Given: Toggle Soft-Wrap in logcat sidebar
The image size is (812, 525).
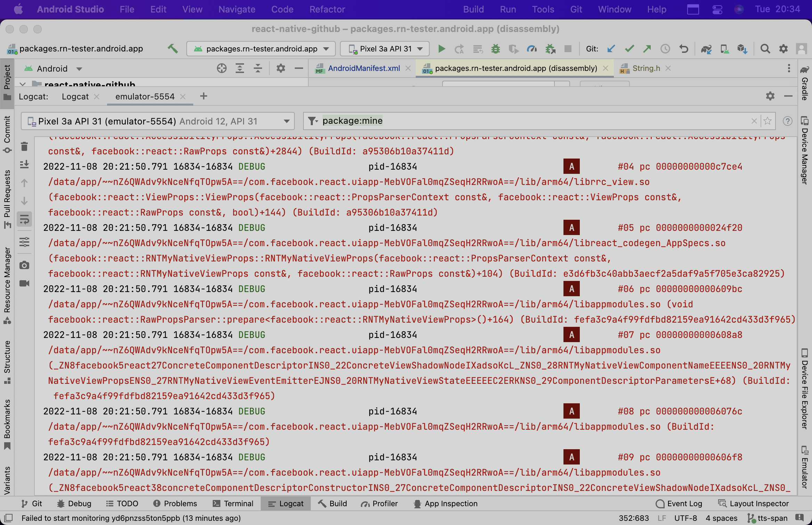Looking at the screenshot, I should (x=24, y=219).
